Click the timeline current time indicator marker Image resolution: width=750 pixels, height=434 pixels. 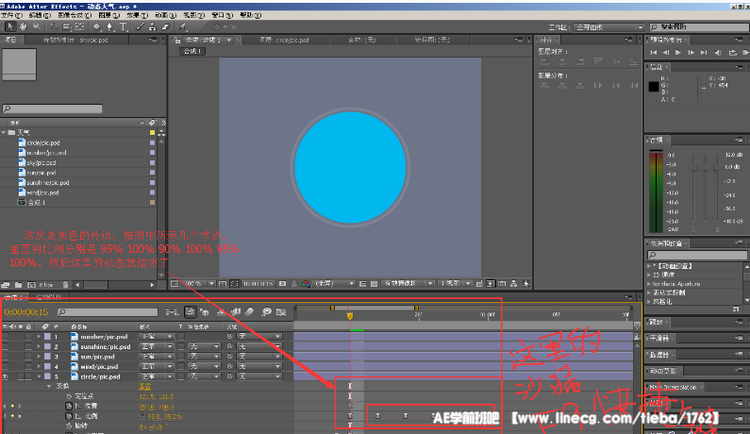[x=350, y=316]
